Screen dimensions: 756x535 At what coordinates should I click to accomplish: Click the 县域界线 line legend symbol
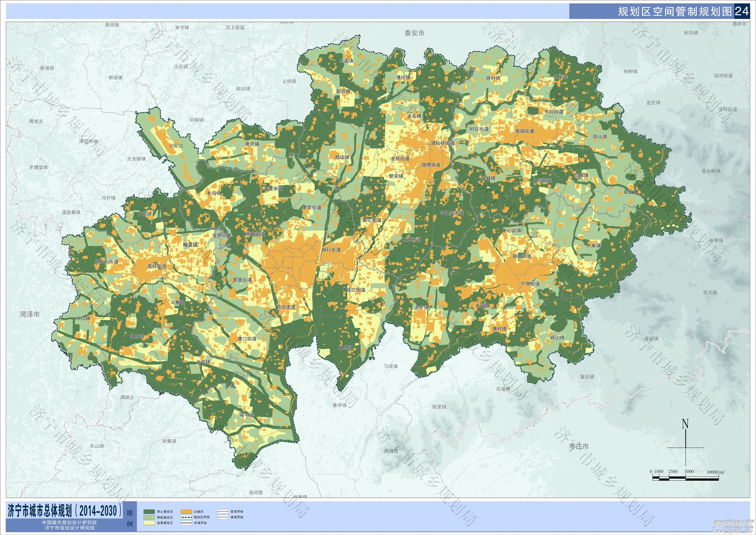[223, 512]
